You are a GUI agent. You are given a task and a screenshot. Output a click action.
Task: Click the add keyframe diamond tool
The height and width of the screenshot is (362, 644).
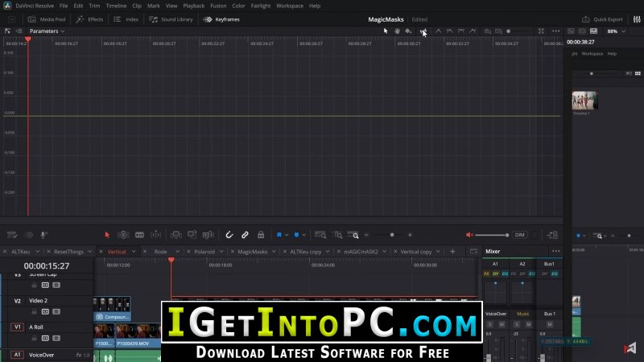408,31
